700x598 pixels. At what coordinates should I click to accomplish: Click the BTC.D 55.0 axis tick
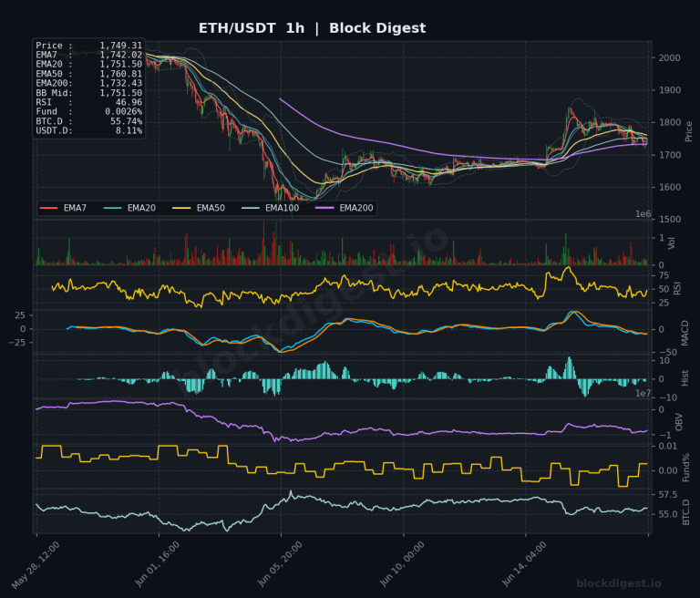click(x=668, y=514)
